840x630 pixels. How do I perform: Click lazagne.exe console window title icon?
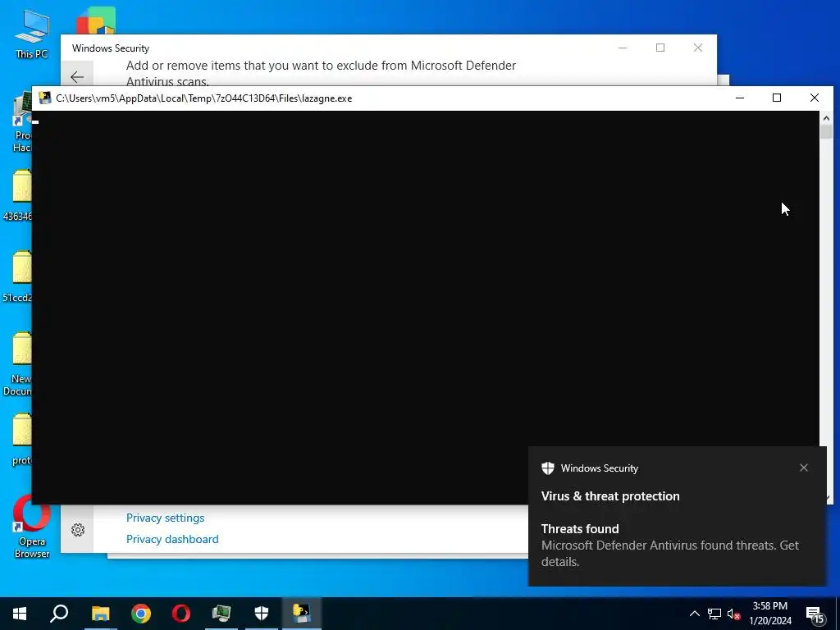[x=45, y=98]
